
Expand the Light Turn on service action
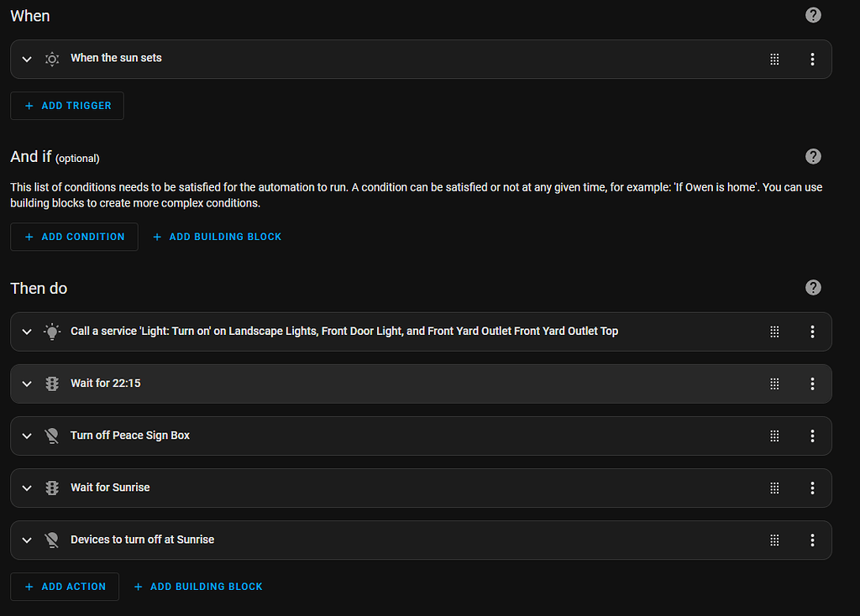[x=27, y=331]
